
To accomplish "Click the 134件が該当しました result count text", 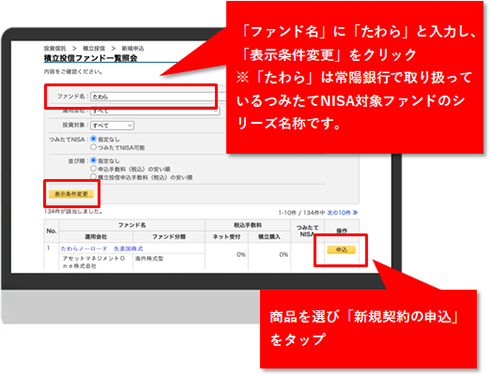I will [73, 212].
